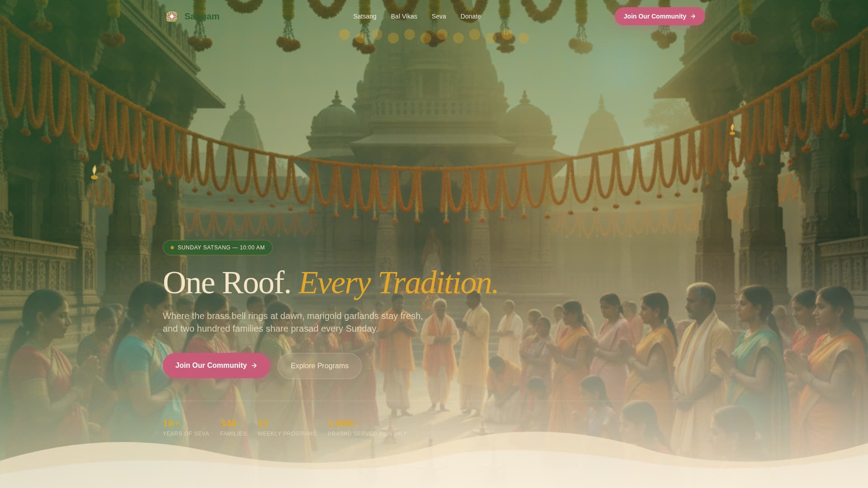868x488 pixels.
Task: Click the arrow icon in header Join Our Community
Action: pyautogui.click(x=693, y=16)
